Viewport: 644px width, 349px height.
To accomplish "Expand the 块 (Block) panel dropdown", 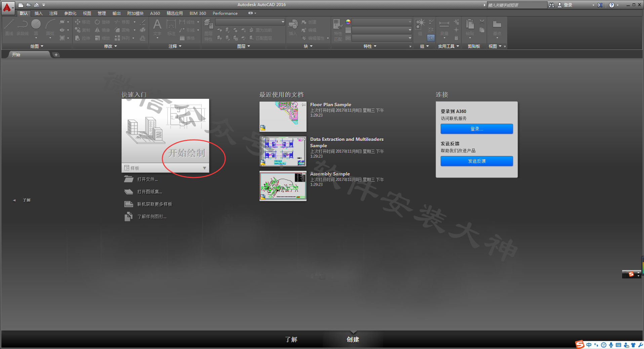I will (308, 46).
